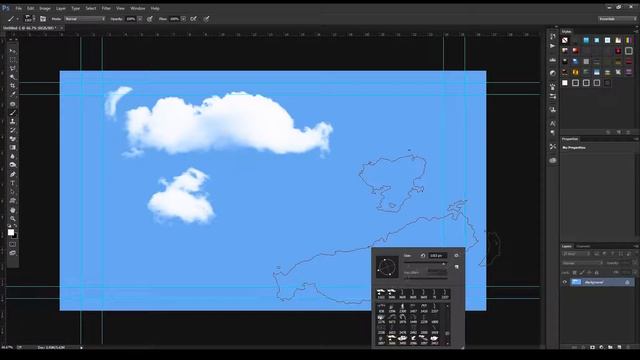Select the Rectangular Marquee tool
The image size is (640, 360).
(13, 60)
